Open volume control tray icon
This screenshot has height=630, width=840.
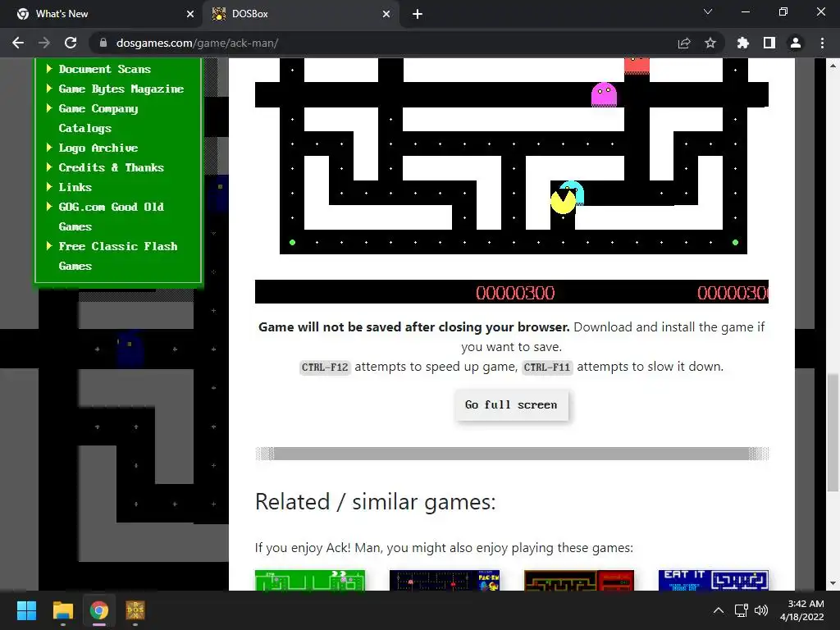[x=760, y=610]
